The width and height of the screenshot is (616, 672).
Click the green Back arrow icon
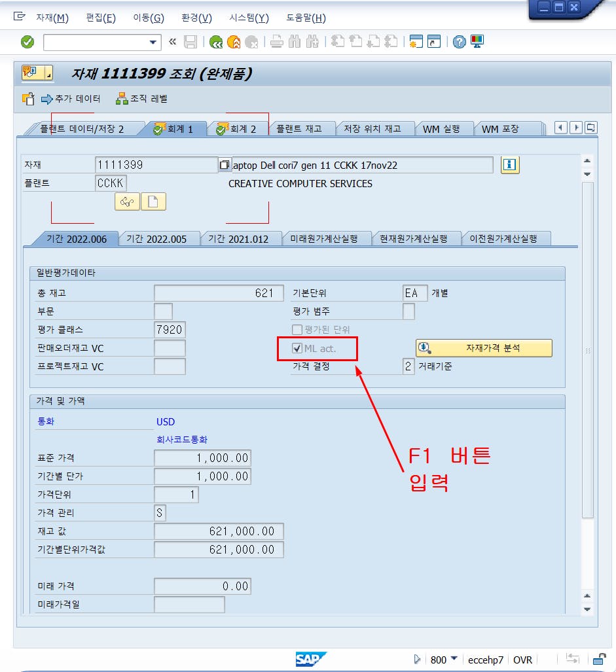[215, 42]
